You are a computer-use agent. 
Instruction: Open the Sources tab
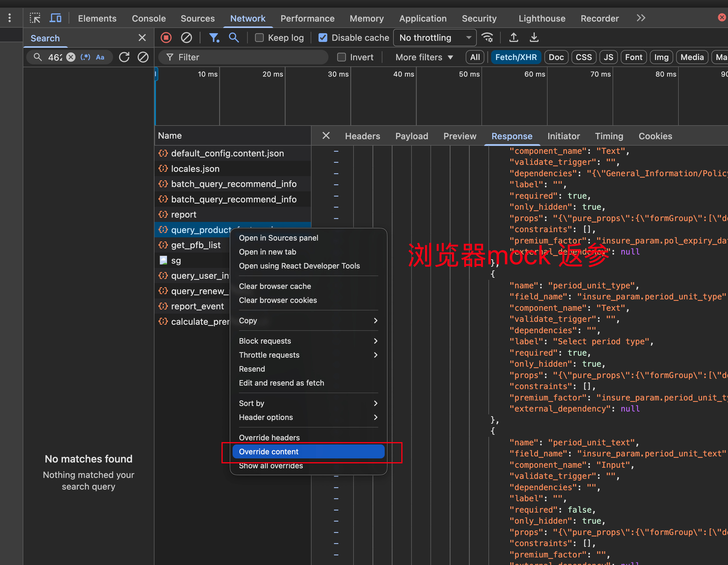[198, 18]
